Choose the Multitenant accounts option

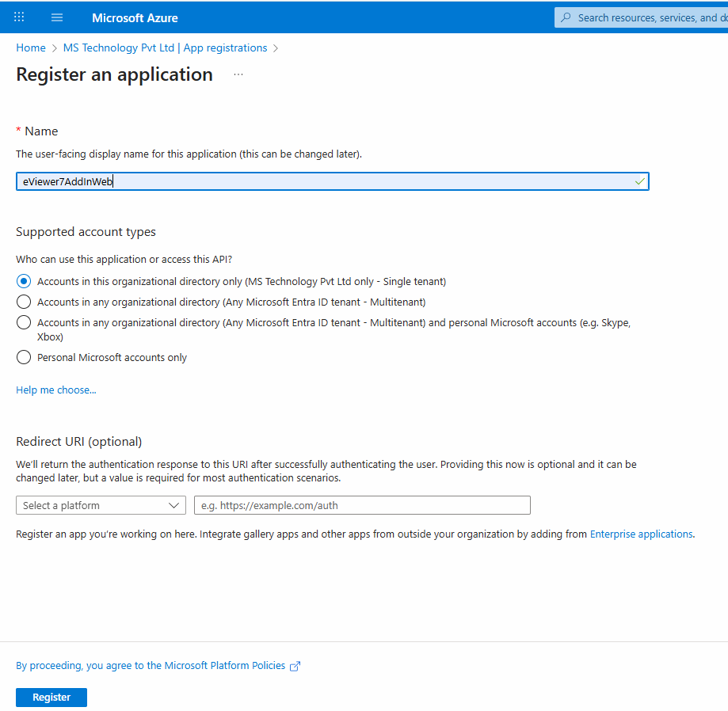pos(23,301)
